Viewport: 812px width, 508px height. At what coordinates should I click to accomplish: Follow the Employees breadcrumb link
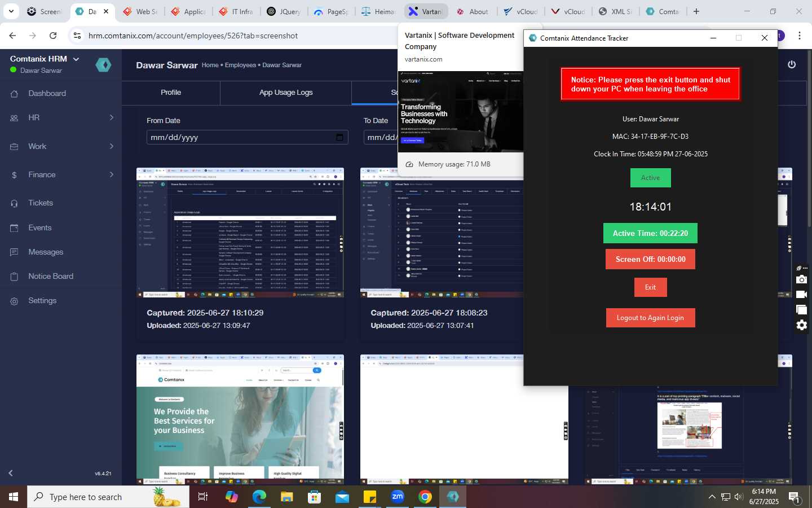coord(240,65)
